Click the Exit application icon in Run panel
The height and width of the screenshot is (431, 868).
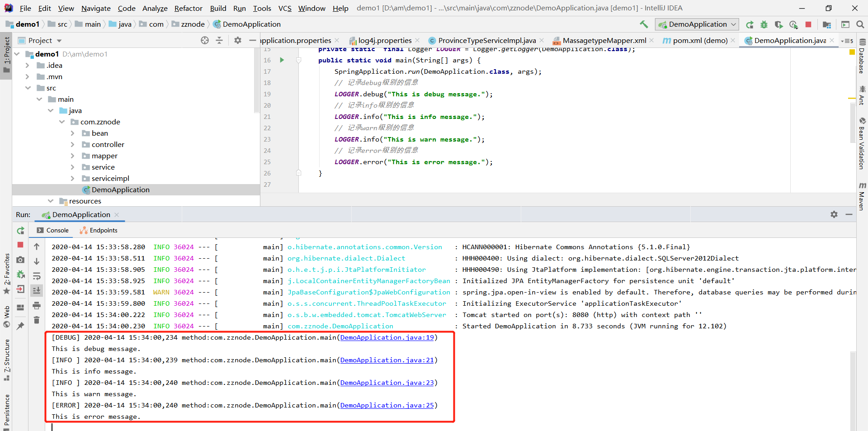tap(20, 289)
